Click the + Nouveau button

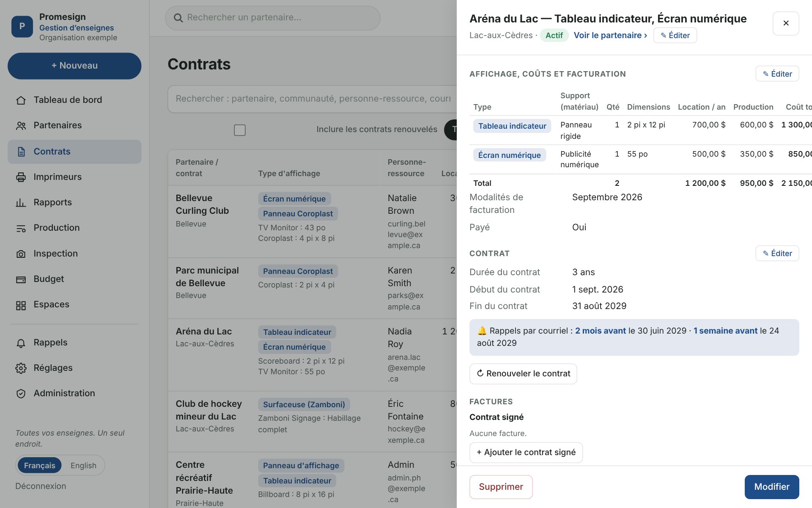[74, 66]
